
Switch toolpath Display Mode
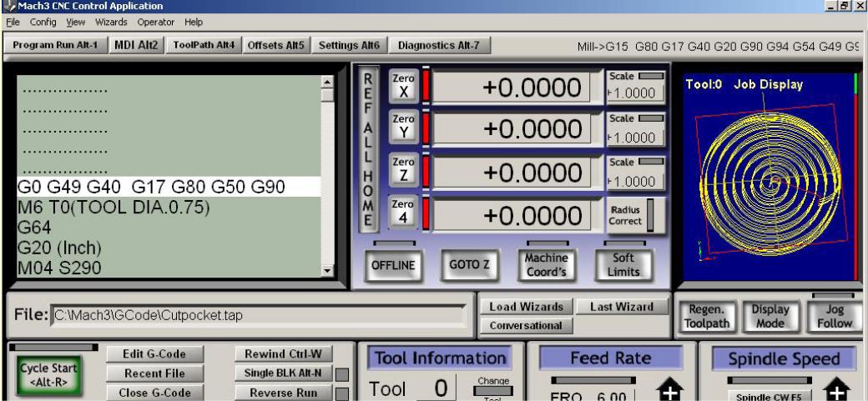[x=770, y=317]
